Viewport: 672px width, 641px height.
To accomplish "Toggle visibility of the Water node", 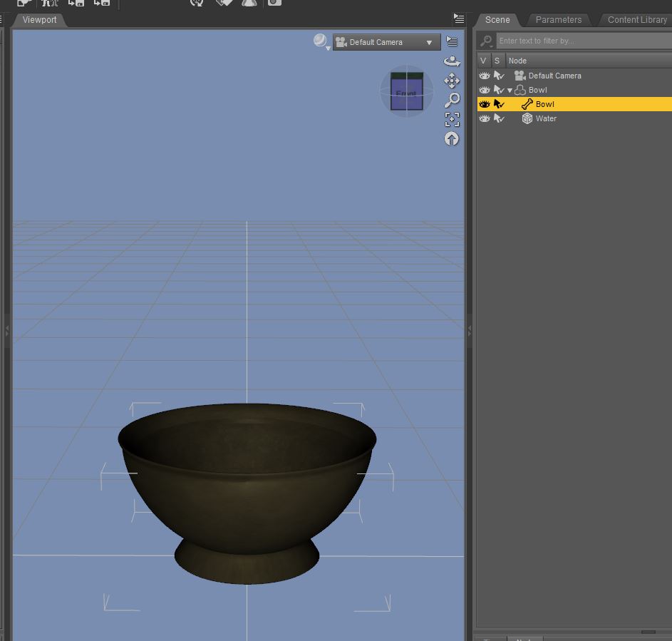I will 485,119.
